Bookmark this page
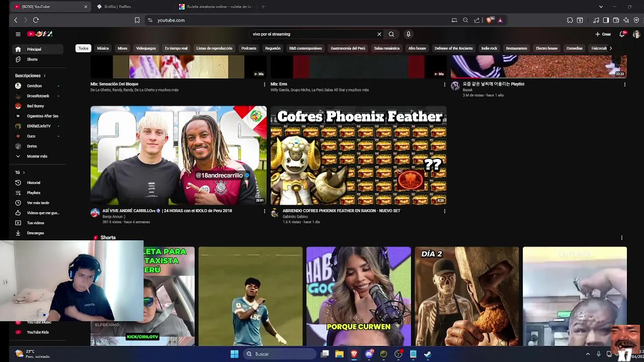644x362 pixels. click(137, 20)
